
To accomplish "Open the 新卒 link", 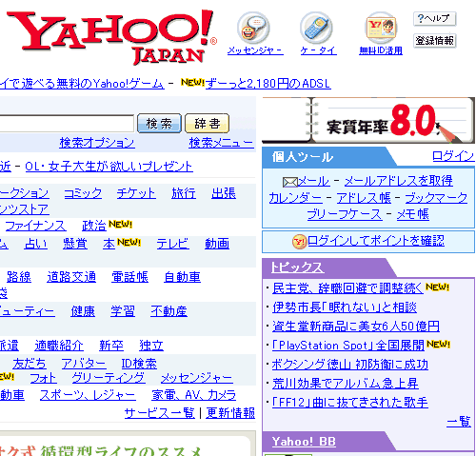I will point(111,346).
